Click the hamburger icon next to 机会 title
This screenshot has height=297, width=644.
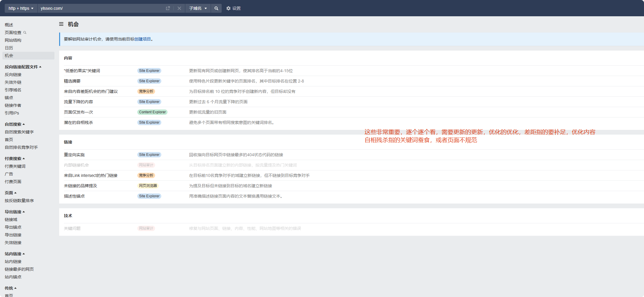pos(61,24)
